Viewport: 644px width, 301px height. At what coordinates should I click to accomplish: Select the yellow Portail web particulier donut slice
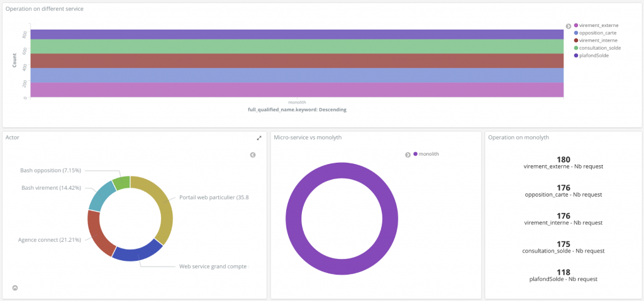click(x=159, y=207)
